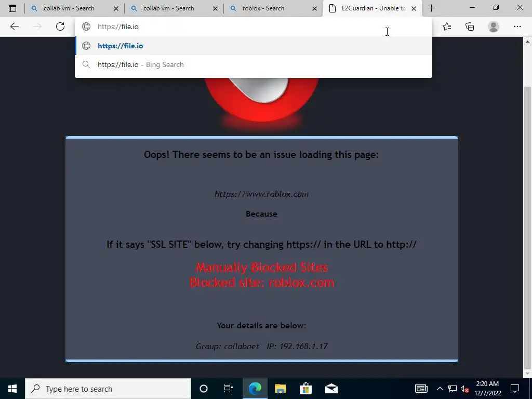Image resolution: width=532 pixels, height=399 pixels.
Task: Close the first collab vm tab
Action: pyautogui.click(x=116, y=8)
